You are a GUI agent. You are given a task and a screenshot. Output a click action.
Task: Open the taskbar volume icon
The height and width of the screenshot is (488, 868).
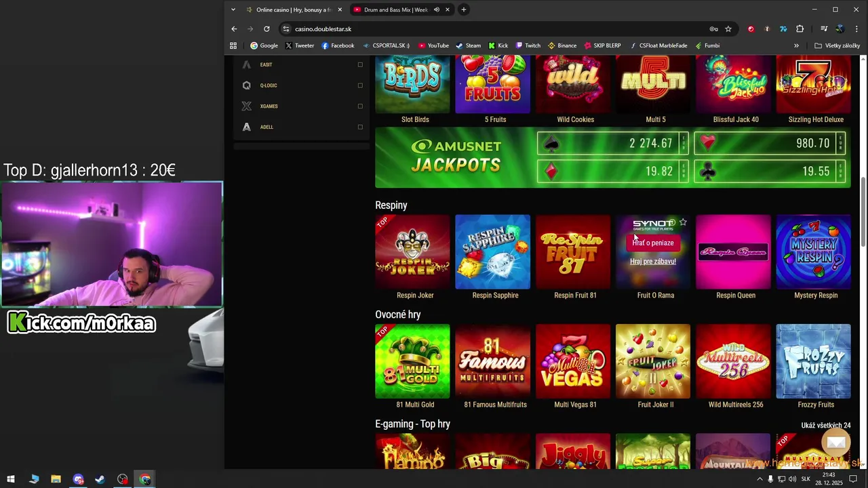pos(792,479)
